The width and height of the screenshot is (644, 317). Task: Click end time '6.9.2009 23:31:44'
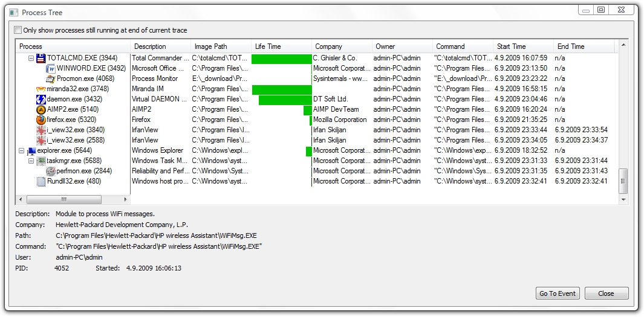581,161
